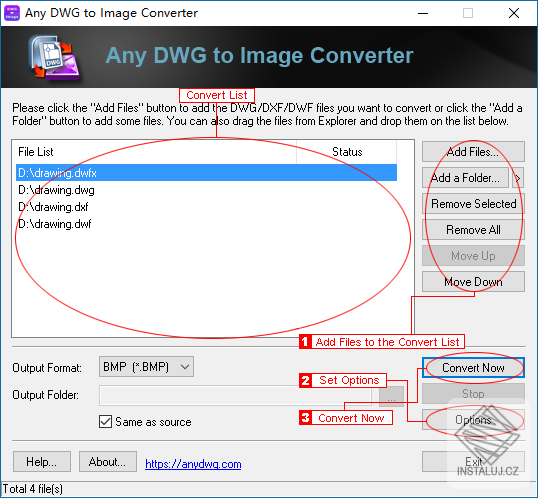The height and width of the screenshot is (498, 538).
Task: Open the Output Format BMP dropdown
Action: (x=146, y=367)
